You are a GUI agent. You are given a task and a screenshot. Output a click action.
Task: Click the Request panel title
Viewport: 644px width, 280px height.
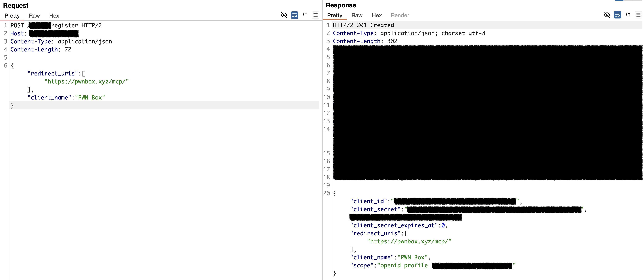coord(16,6)
